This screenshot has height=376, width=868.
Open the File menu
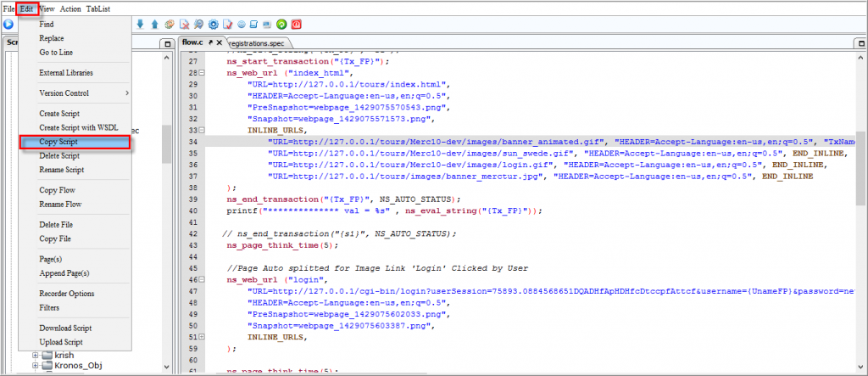[8, 8]
